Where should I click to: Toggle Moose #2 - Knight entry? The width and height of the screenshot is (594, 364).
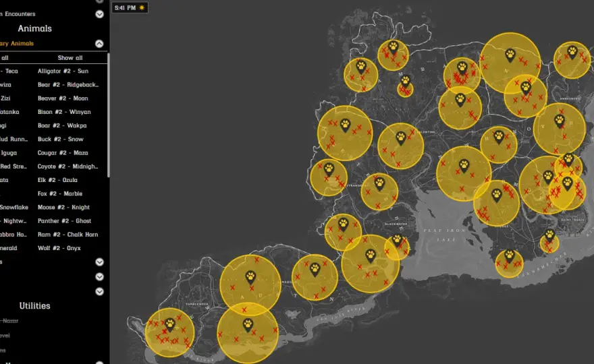tap(63, 208)
